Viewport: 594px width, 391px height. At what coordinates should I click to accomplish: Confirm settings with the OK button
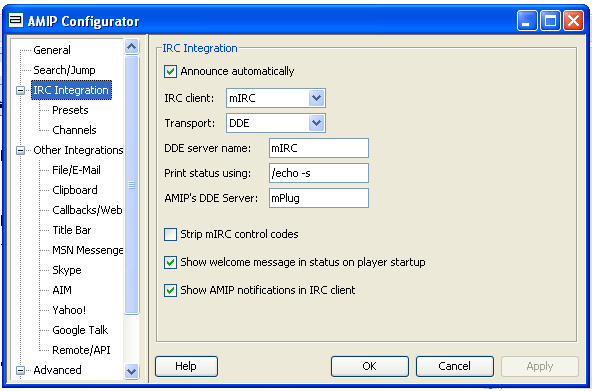click(x=369, y=366)
